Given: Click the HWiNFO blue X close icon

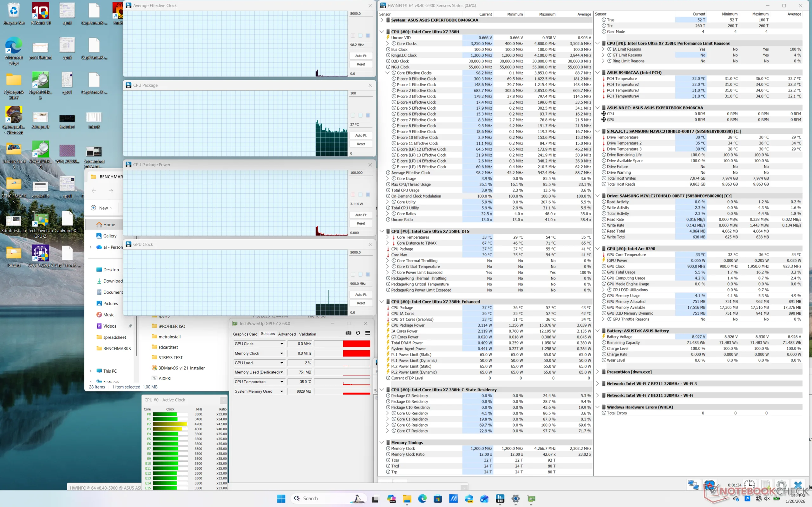Looking at the screenshot, I should 798,485.
